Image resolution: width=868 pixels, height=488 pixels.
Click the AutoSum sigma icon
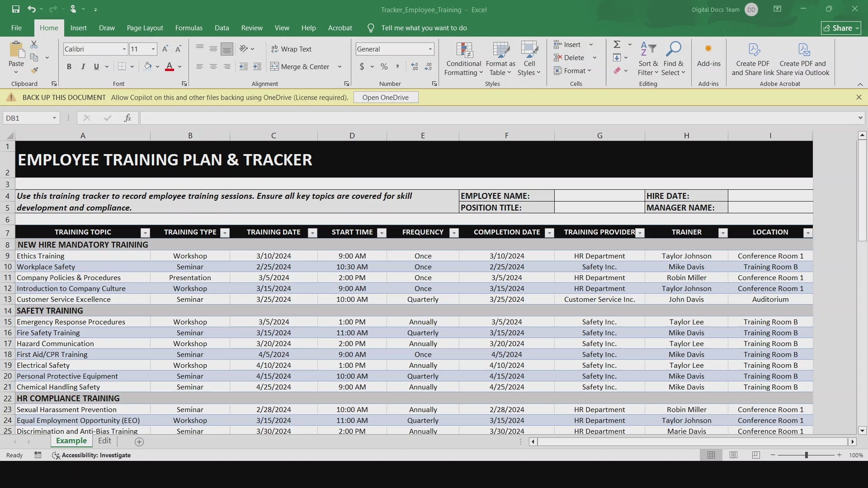(x=617, y=44)
